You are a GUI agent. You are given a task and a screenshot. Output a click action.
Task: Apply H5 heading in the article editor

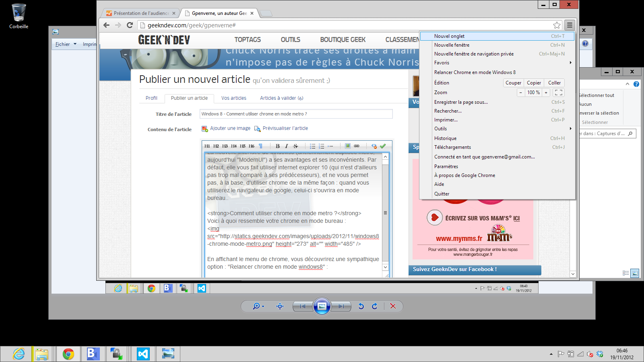tap(242, 146)
